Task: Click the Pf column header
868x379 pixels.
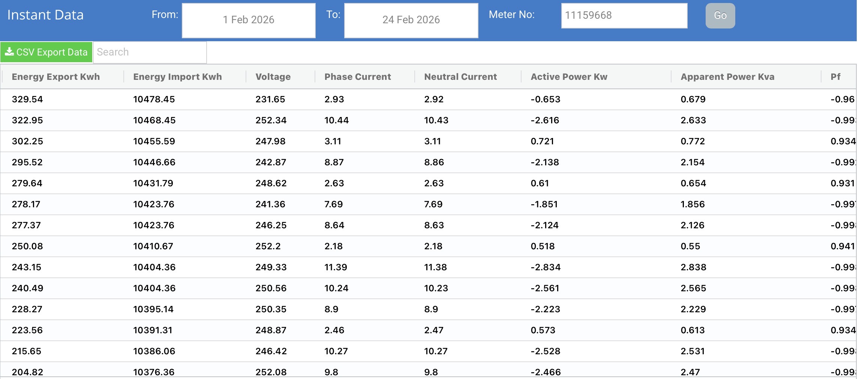Action: 835,77
